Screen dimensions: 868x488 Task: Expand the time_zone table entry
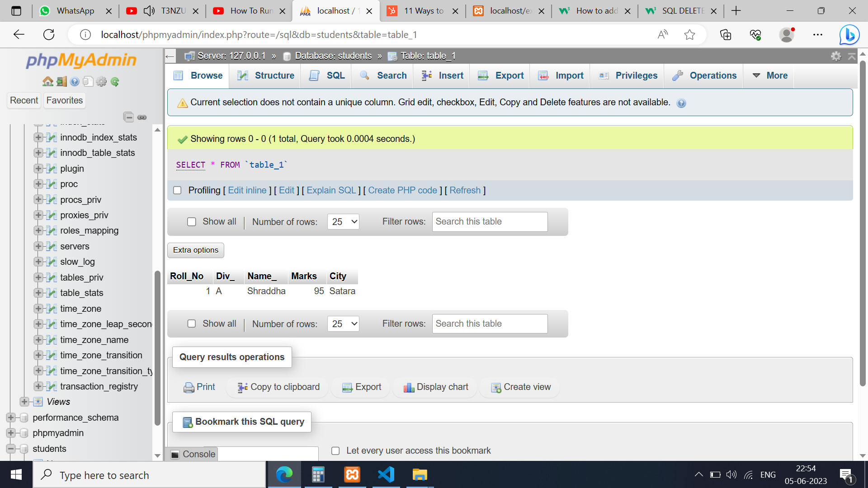(38, 309)
